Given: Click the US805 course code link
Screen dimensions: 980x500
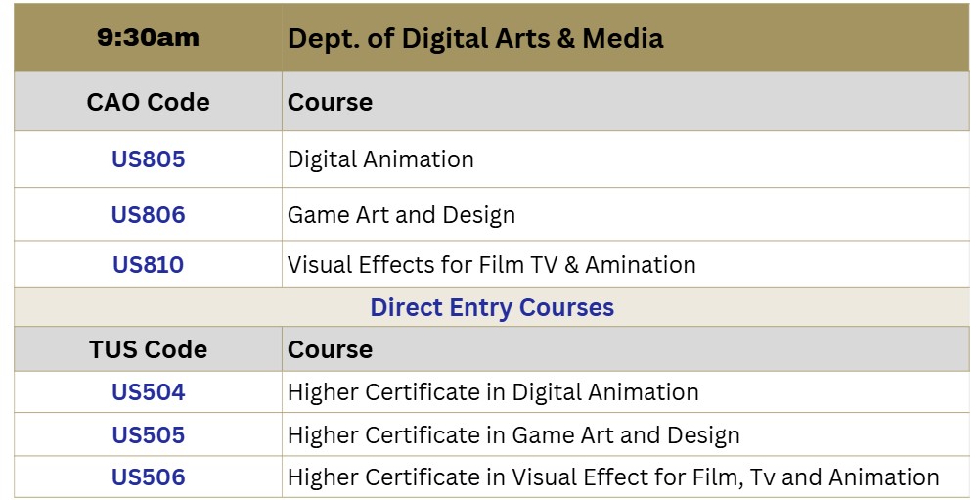Looking at the screenshot, I should click(x=148, y=159).
